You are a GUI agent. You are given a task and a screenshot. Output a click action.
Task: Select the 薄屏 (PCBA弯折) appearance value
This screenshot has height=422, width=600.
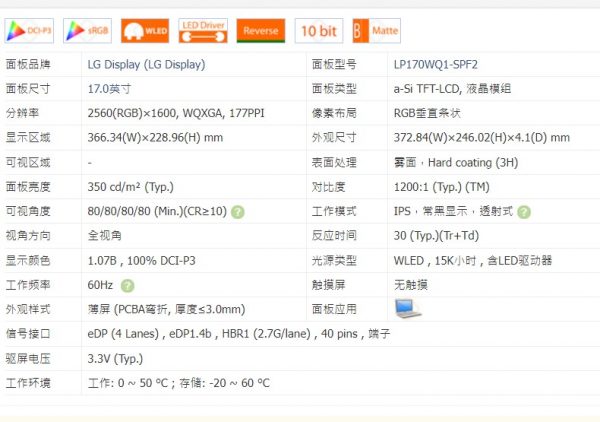tap(166, 309)
